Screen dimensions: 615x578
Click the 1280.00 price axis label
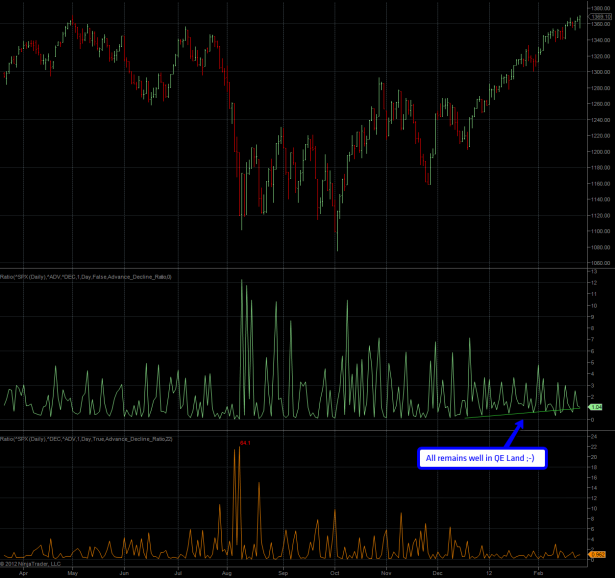(x=600, y=88)
